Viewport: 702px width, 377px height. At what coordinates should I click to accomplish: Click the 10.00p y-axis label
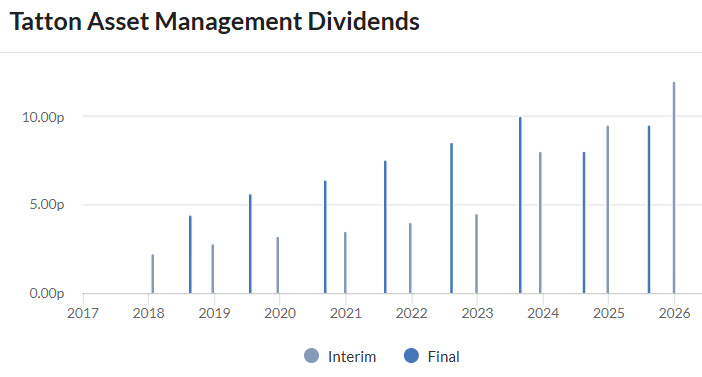[43, 117]
